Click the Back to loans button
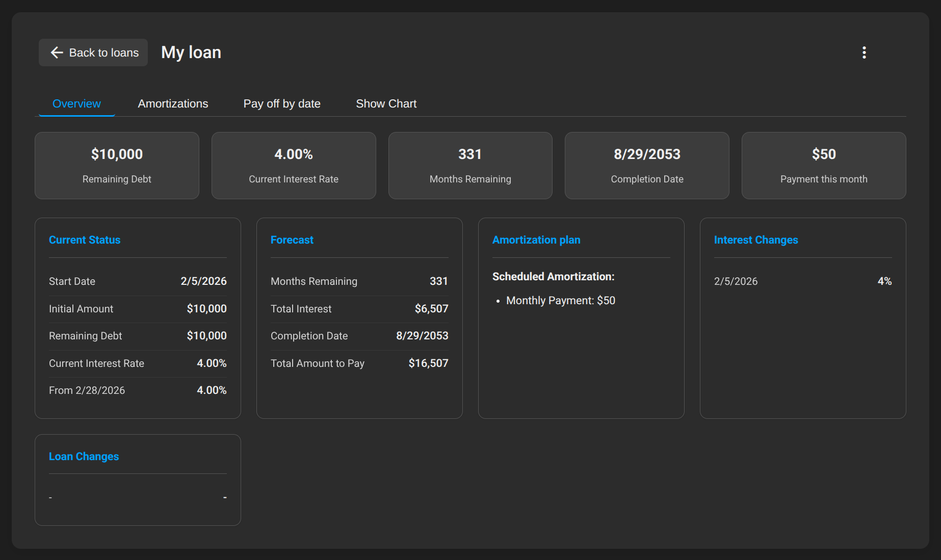Image resolution: width=941 pixels, height=560 pixels. point(93,52)
